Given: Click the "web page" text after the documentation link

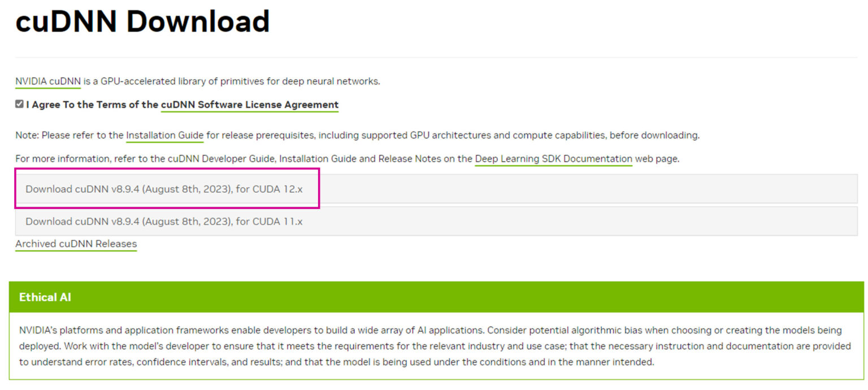Looking at the screenshot, I should [x=657, y=159].
